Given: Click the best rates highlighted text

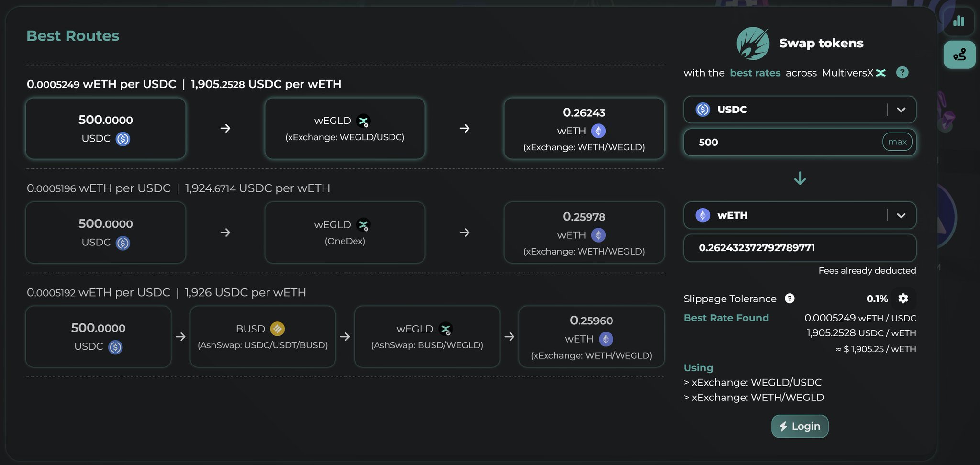Looking at the screenshot, I should coord(755,73).
